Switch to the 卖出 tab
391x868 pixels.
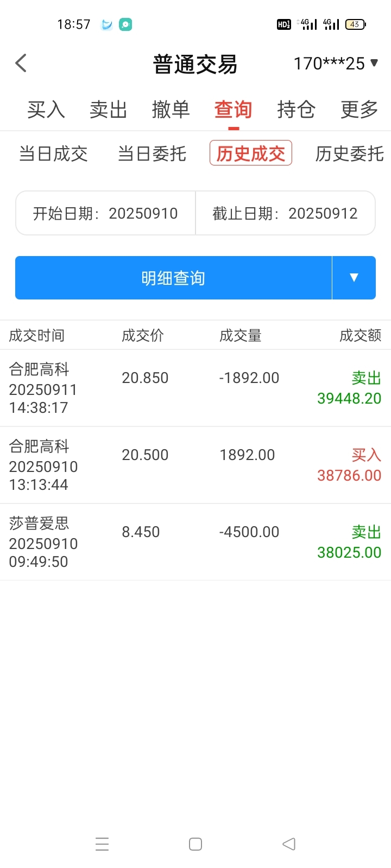pos(109,110)
